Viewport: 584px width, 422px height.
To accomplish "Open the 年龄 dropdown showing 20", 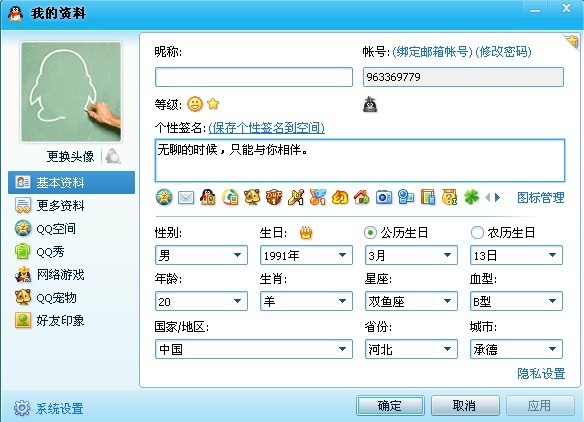I will click(x=201, y=301).
